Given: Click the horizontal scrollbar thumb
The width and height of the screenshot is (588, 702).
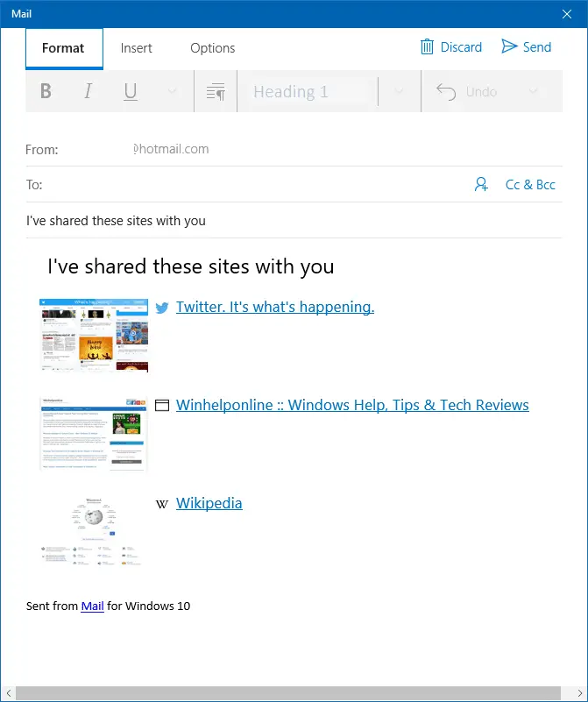Looking at the screenshot, I should [288, 693].
